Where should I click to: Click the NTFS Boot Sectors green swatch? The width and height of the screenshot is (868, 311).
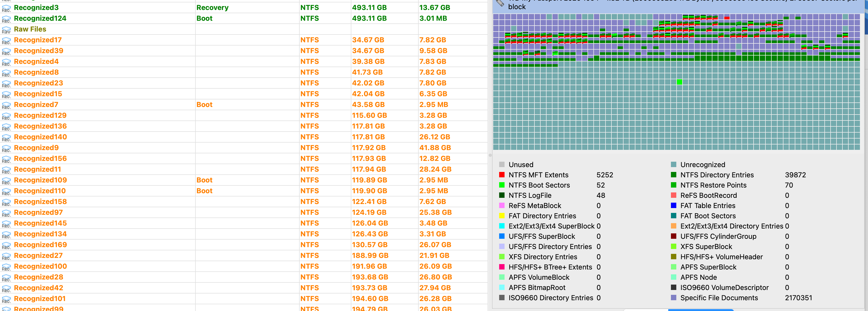coord(502,185)
